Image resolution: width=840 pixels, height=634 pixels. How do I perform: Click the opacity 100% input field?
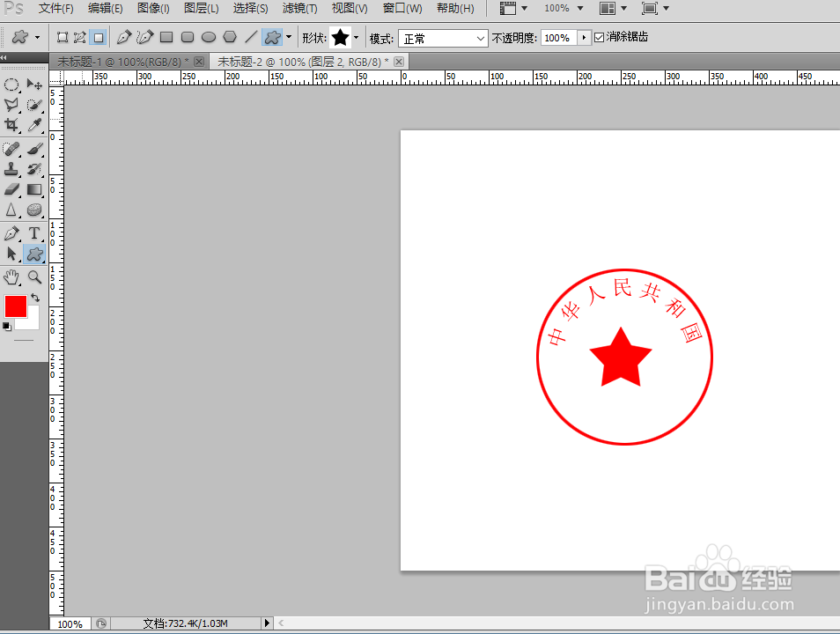click(x=559, y=38)
